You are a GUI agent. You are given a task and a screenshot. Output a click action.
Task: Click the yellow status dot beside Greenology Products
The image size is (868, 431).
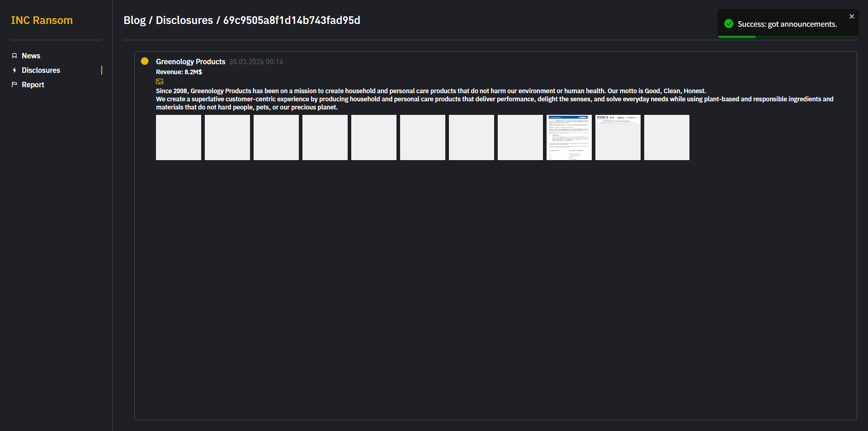145,62
